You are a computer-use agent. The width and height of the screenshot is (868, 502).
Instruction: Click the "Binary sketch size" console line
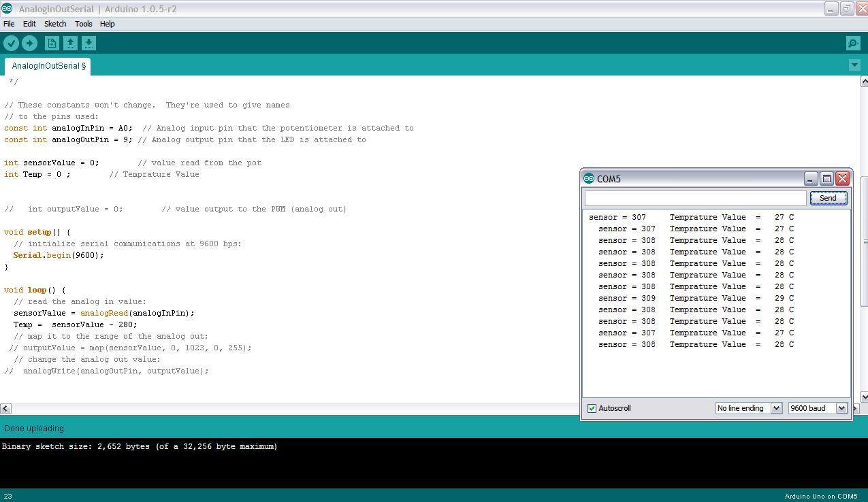click(140, 446)
